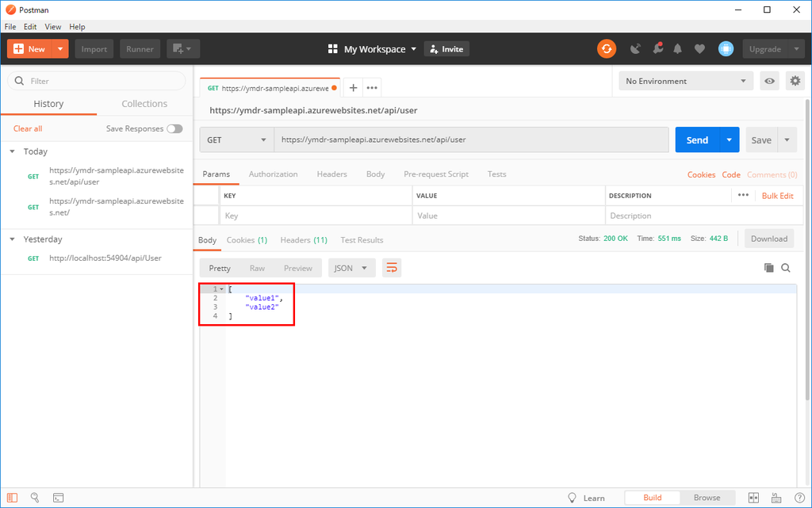Add a new request tab with plus
The image size is (812, 508).
pos(353,88)
